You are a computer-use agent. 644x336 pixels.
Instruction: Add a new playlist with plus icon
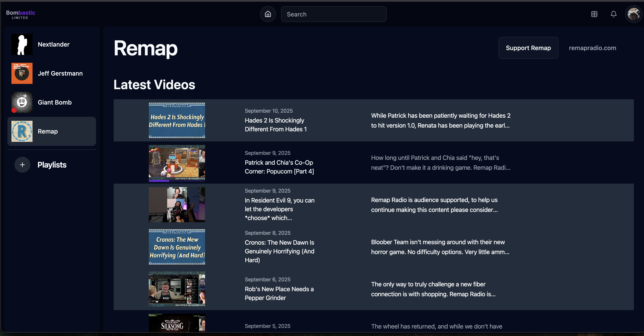click(22, 165)
